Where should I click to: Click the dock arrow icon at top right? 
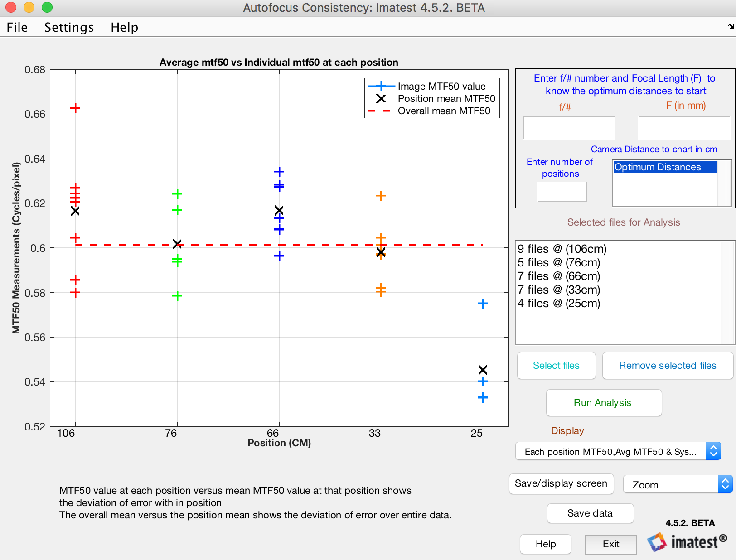click(731, 27)
